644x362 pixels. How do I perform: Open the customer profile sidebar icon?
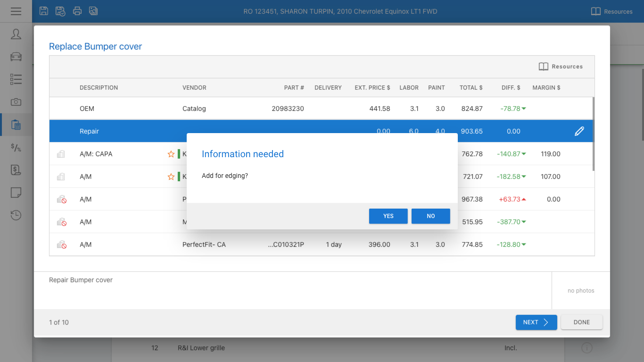pyautogui.click(x=16, y=34)
